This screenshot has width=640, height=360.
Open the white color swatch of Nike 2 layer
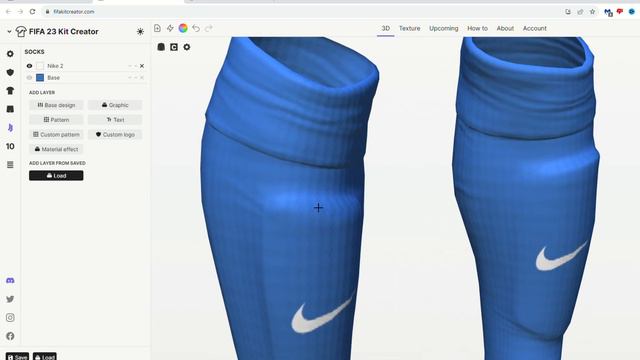point(40,66)
